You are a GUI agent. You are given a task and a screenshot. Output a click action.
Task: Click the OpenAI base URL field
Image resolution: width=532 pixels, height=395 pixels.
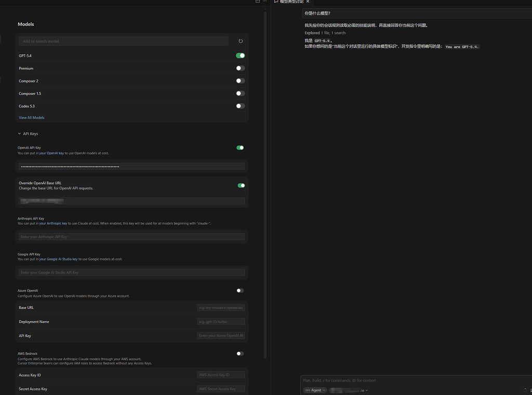coord(131,201)
